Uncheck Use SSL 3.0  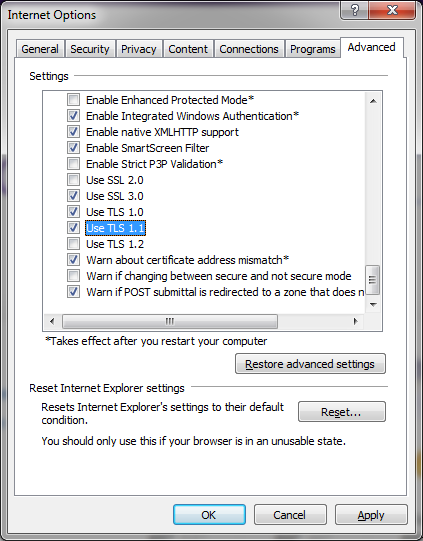pyautogui.click(x=73, y=196)
